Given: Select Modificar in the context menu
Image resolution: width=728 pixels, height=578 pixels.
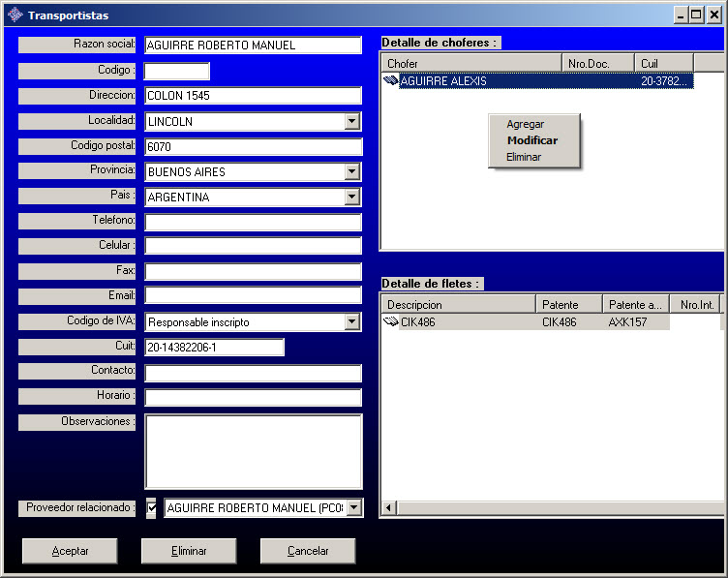Looking at the screenshot, I should pyautogui.click(x=532, y=140).
